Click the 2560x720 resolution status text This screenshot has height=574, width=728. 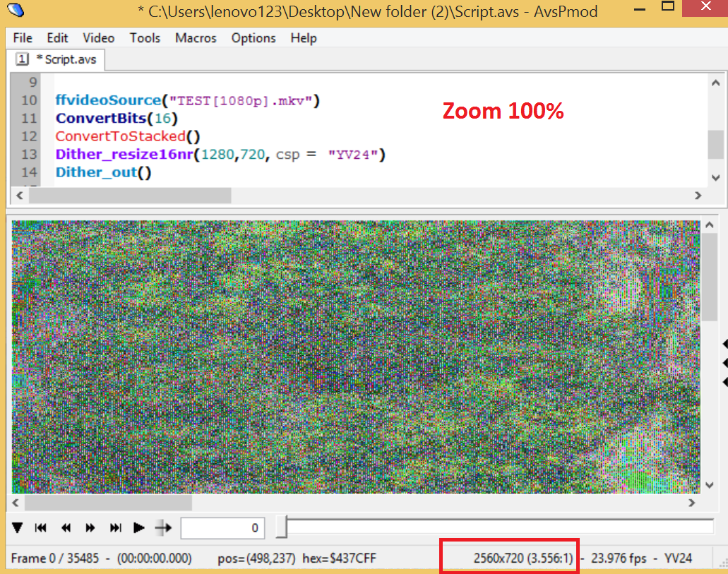(524, 558)
